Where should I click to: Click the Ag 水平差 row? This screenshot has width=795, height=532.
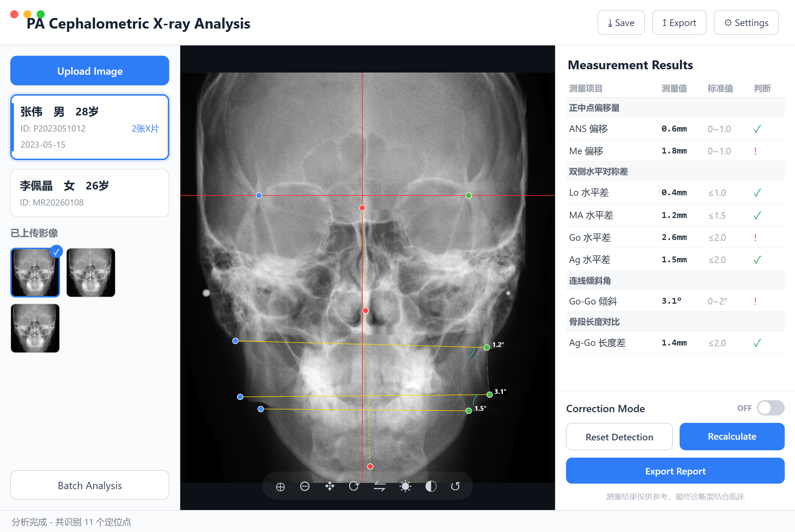[675, 260]
